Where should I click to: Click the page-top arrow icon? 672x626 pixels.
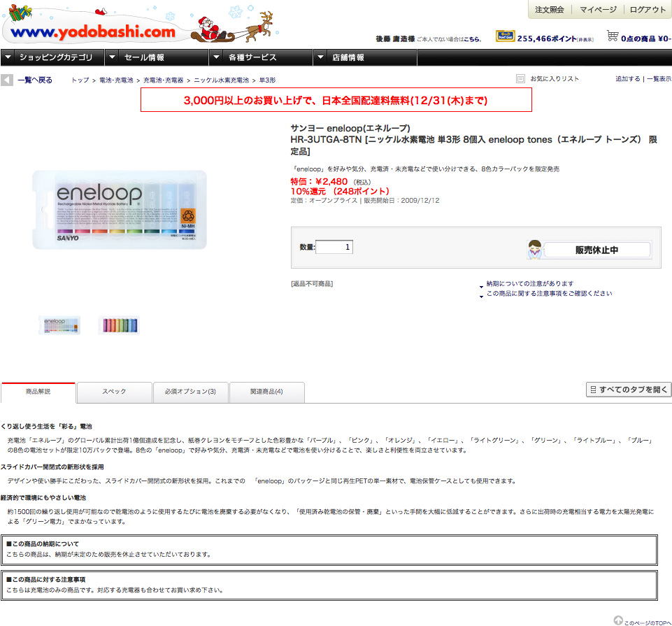(618, 620)
